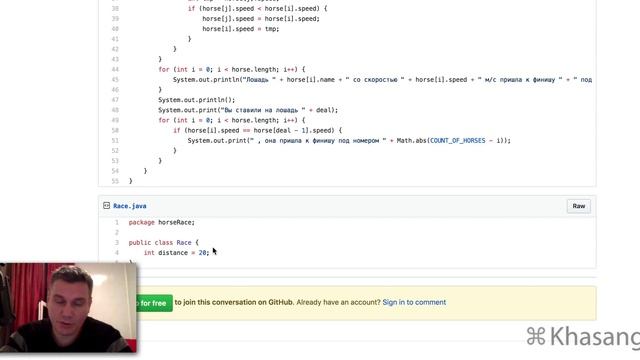640x360 pixels.
Task: Click the file icon beside Race.java
Action: [107, 206]
